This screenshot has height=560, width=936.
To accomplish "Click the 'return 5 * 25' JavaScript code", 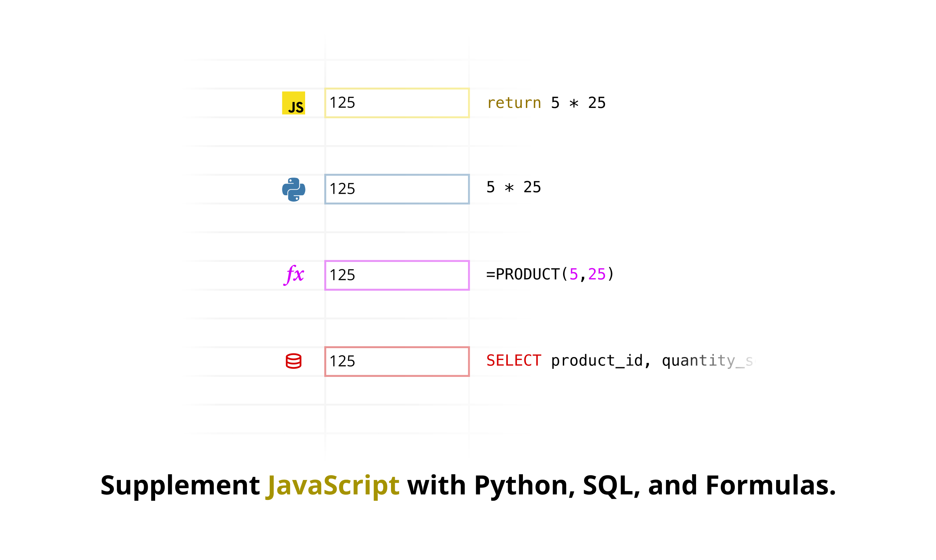I will (x=546, y=103).
